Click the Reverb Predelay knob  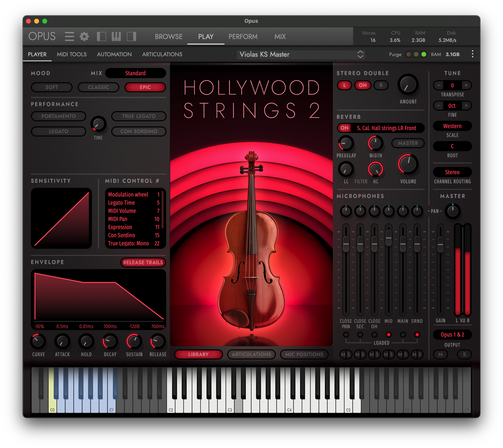(346, 143)
